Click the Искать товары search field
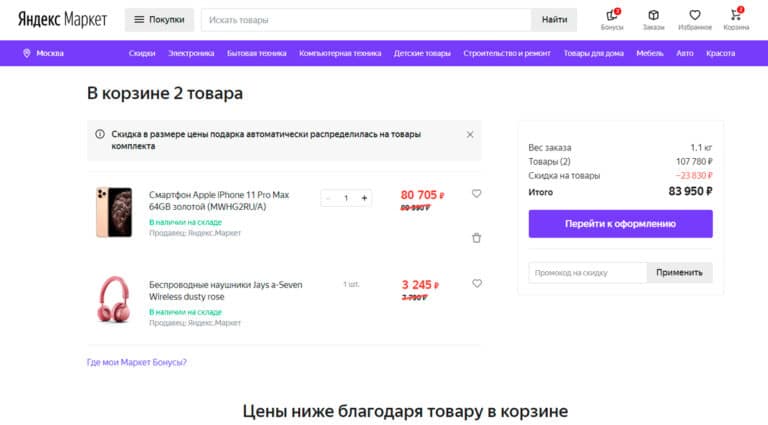This screenshot has width=768, height=425. click(x=366, y=20)
